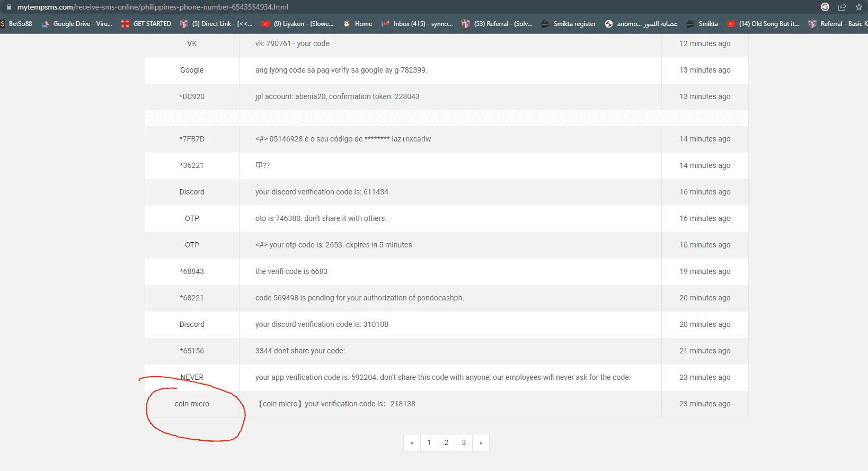This screenshot has height=471, width=868.
Task: Open the (53) Referral bookmark
Action: (497, 24)
